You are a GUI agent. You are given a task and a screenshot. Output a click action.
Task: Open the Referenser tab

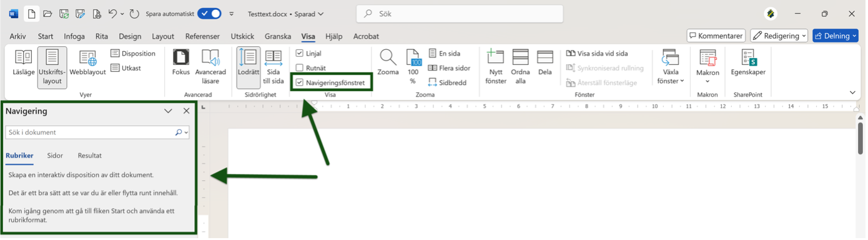pos(202,36)
